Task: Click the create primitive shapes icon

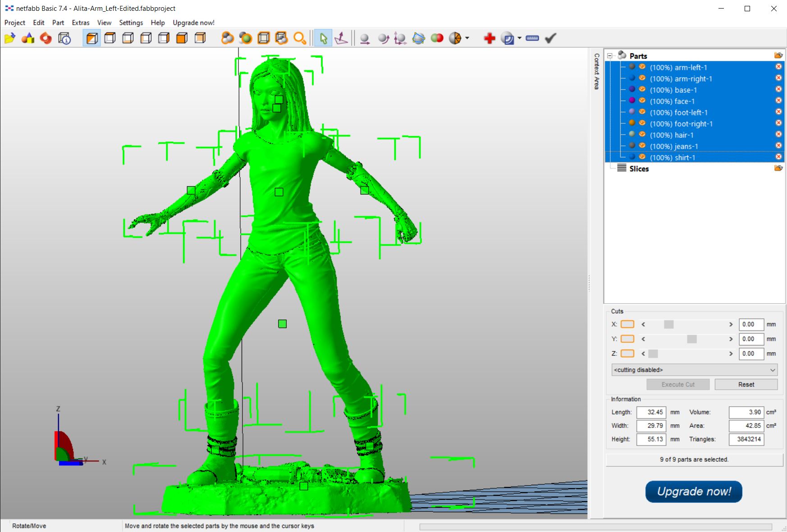Action: click(x=28, y=38)
